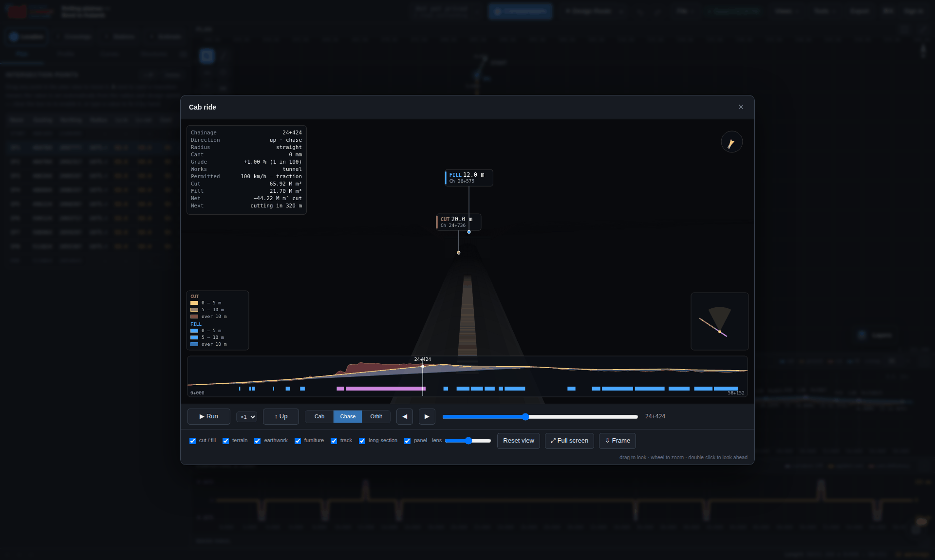Export the current view with Frame
Image resolution: width=935 pixels, height=560 pixels.
[617, 441]
